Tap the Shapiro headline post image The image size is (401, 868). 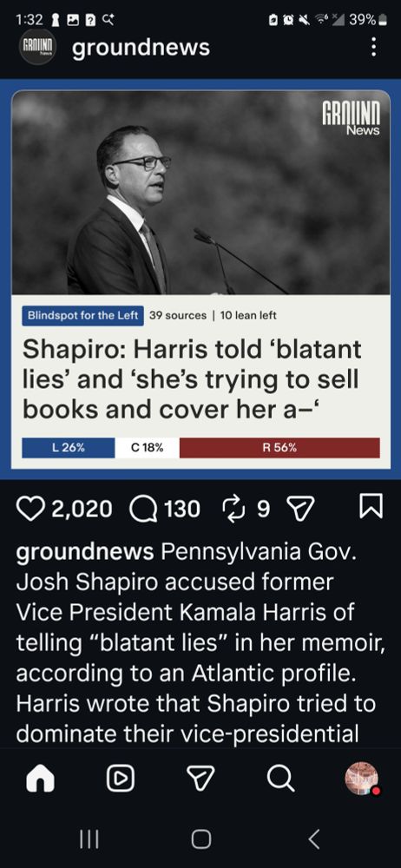tap(200, 279)
